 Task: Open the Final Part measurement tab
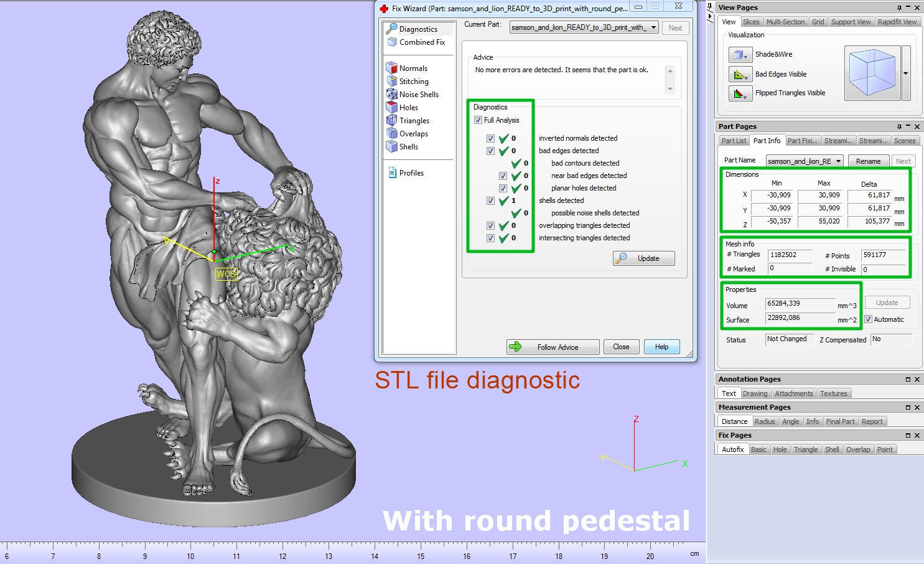[840, 421]
